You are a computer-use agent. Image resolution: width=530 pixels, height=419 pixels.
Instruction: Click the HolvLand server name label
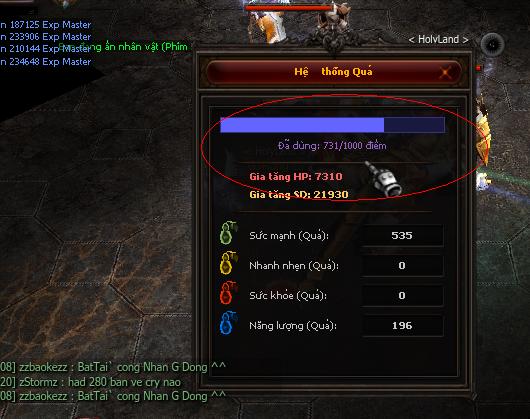pyautogui.click(x=438, y=40)
